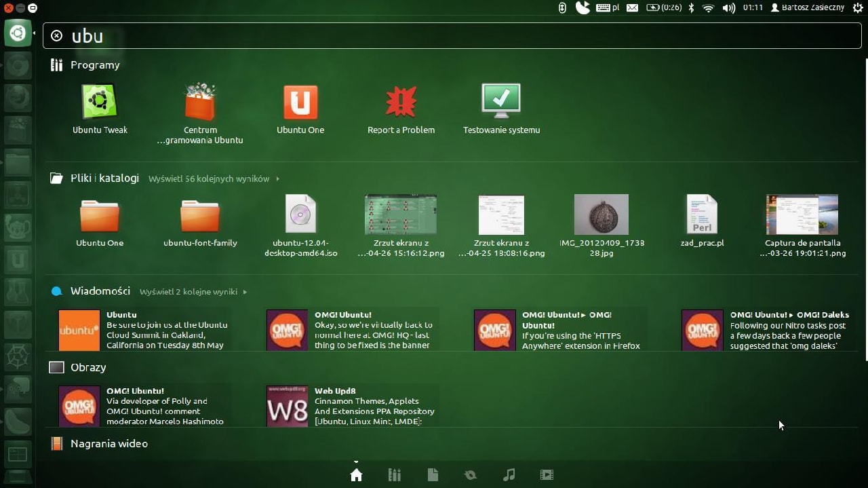Open the keyboard layout pl indicator
Screen dimensions: 868x488
608,7
